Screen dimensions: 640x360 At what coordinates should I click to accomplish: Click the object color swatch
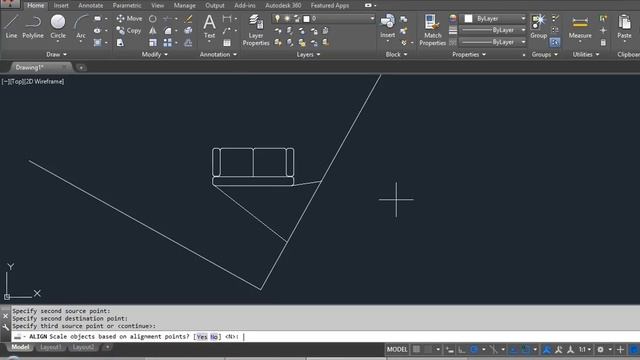click(469, 19)
